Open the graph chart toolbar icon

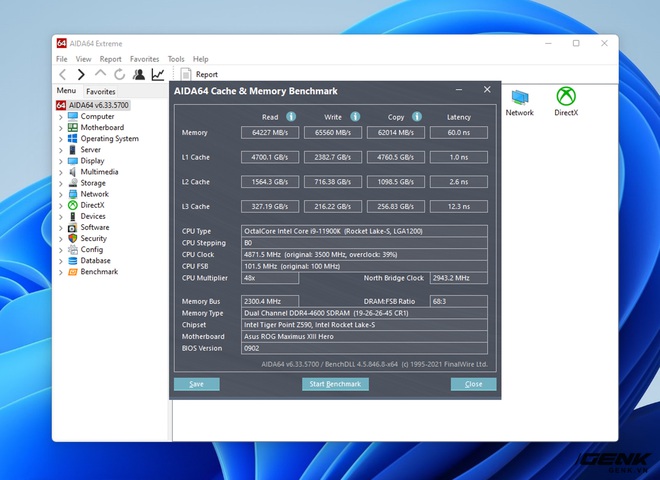click(158, 75)
